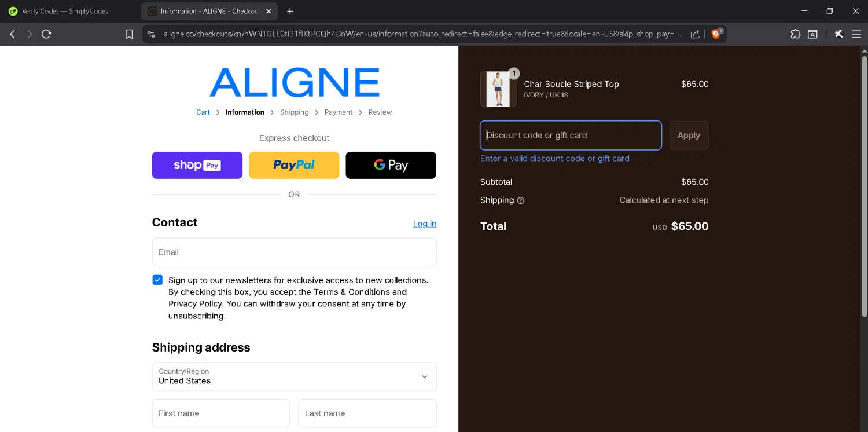Go to the Cart breadcrumb

203,112
